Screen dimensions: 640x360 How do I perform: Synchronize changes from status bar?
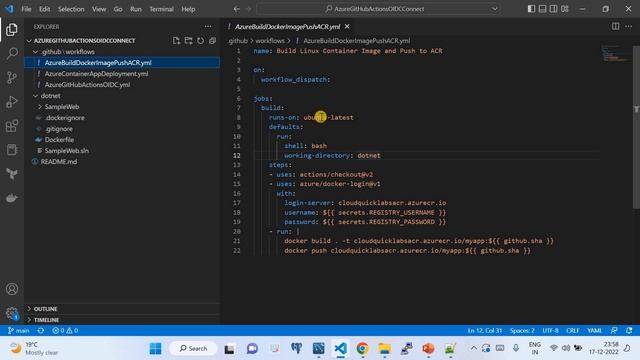tap(41, 330)
